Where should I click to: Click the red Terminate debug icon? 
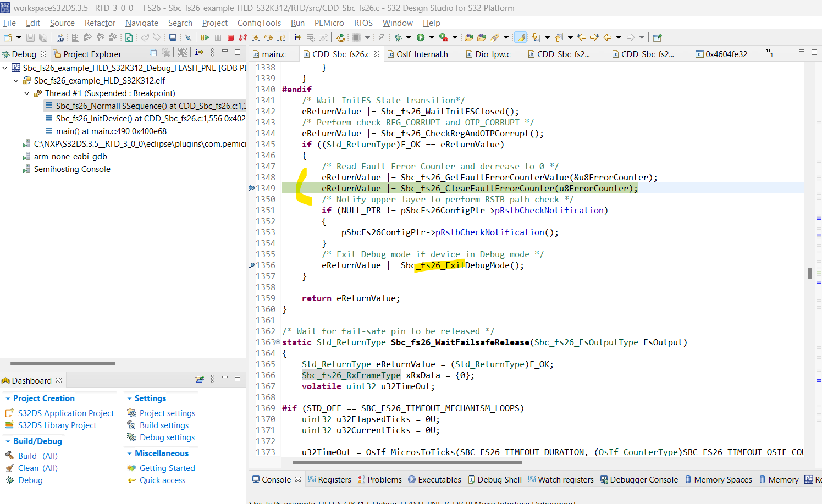pyautogui.click(x=230, y=37)
